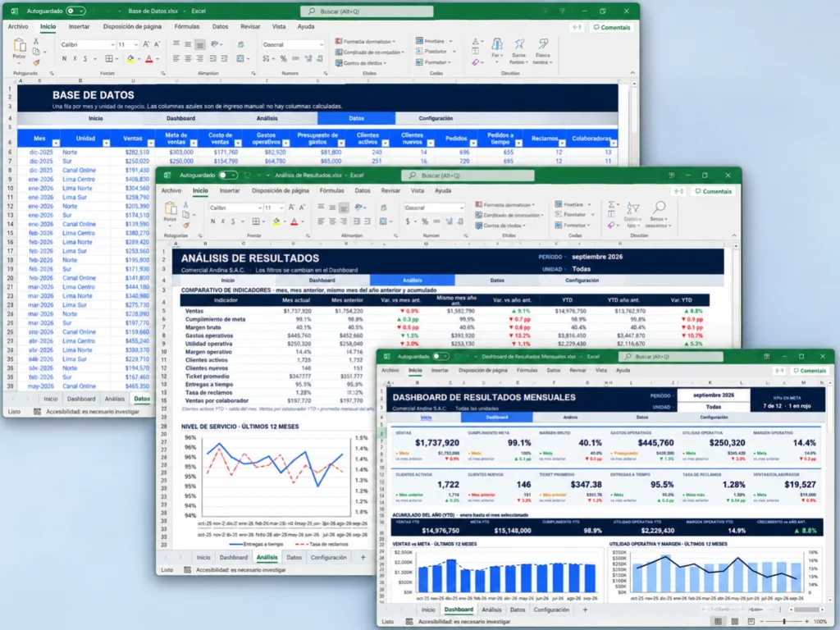The width and height of the screenshot is (840, 630).
Task: Open Ventas column filter dropdown
Action: pyautogui.click(x=151, y=143)
